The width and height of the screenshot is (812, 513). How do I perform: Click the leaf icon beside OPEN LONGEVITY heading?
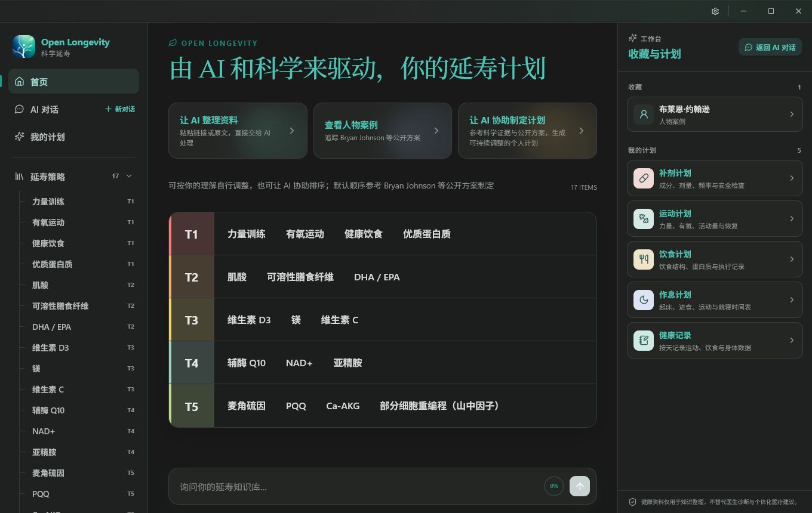point(173,43)
